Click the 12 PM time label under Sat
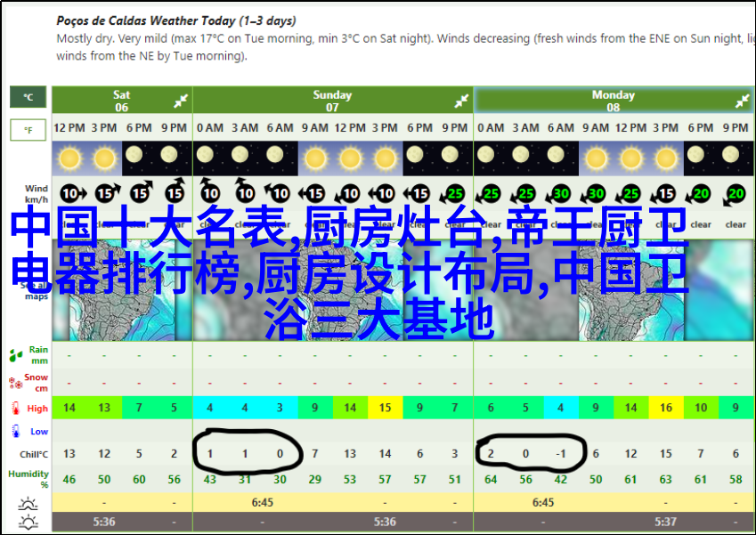This screenshot has width=756, height=535. 69,127
